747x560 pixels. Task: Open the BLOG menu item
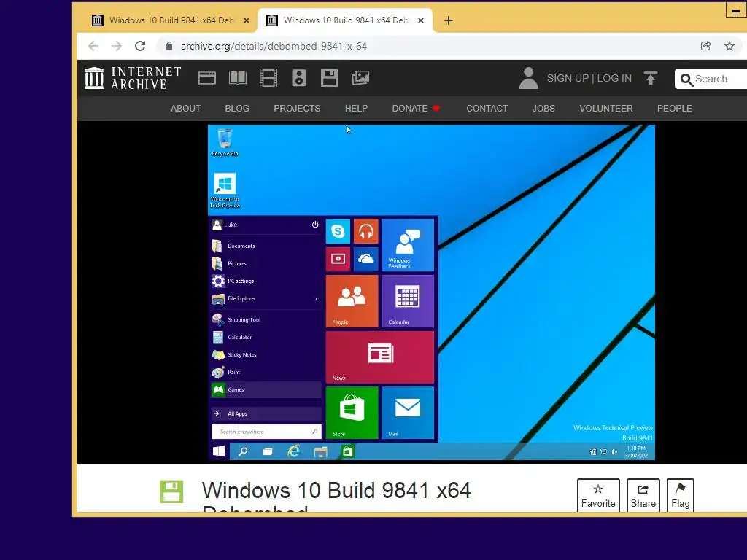tap(237, 109)
